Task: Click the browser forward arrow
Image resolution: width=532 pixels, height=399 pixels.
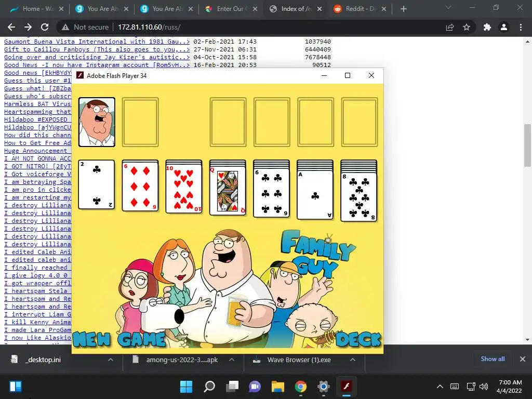Action: click(x=28, y=27)
